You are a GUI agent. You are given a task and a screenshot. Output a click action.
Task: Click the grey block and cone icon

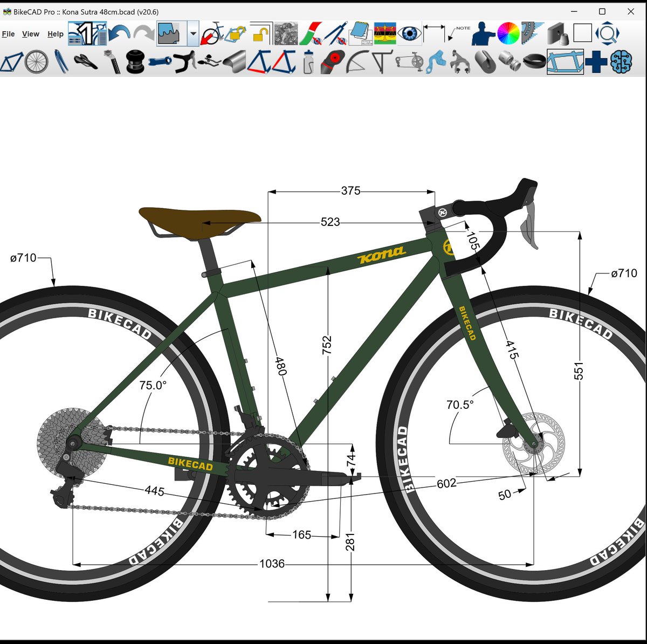point(558,33)
